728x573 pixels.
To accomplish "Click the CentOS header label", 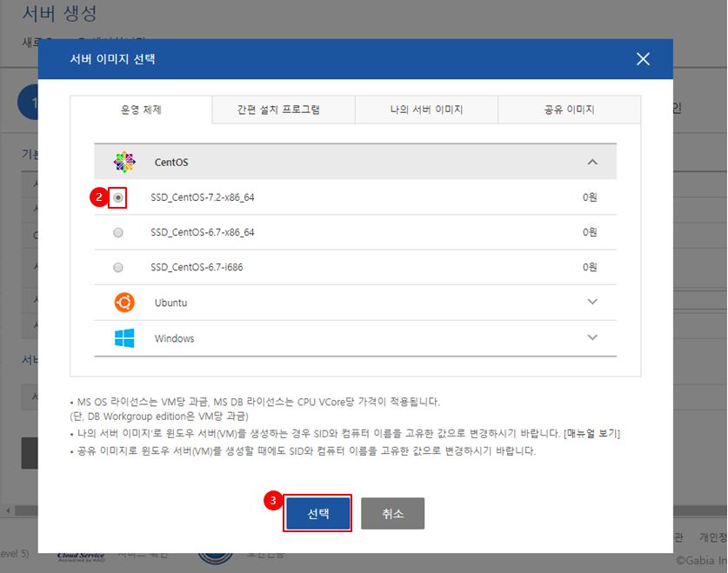I will (x=171, y=163).
